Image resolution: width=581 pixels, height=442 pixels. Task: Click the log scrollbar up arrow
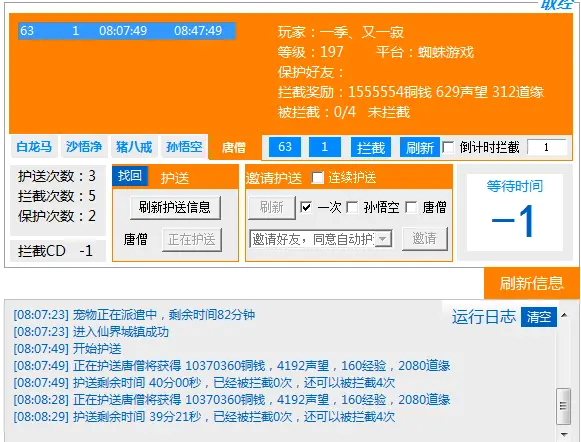pos(564,315)
